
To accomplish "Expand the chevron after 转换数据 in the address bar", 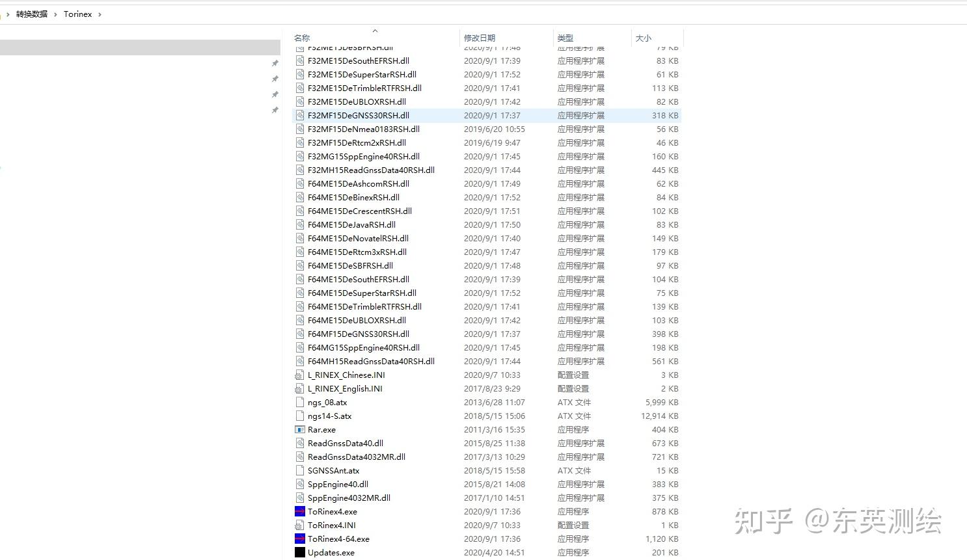I will (56, 14).
